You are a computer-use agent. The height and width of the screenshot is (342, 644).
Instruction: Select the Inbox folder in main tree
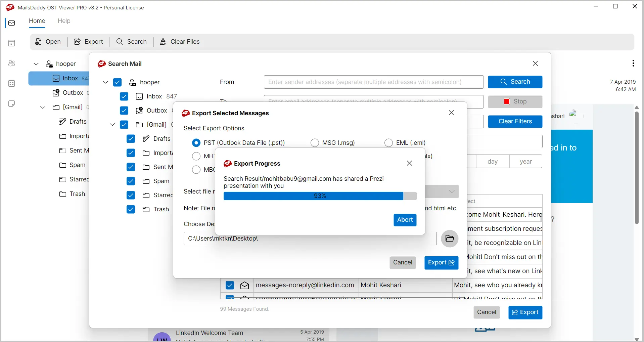59,78
